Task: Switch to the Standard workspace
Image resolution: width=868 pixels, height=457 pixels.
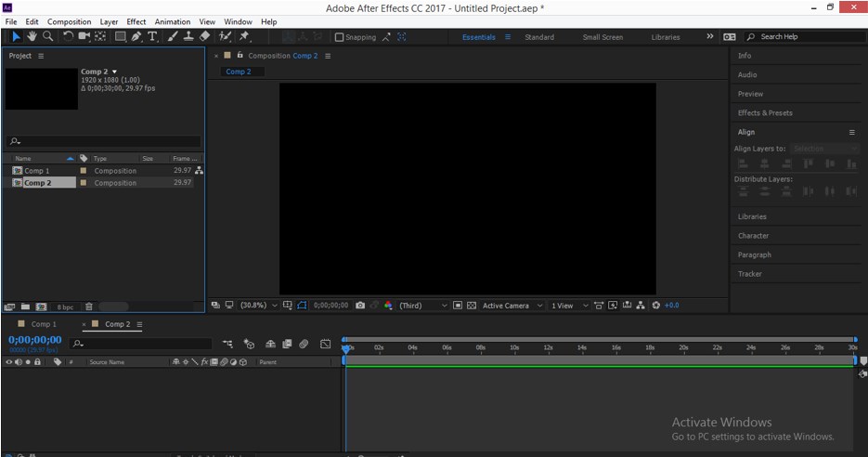Action: point(539,37)
